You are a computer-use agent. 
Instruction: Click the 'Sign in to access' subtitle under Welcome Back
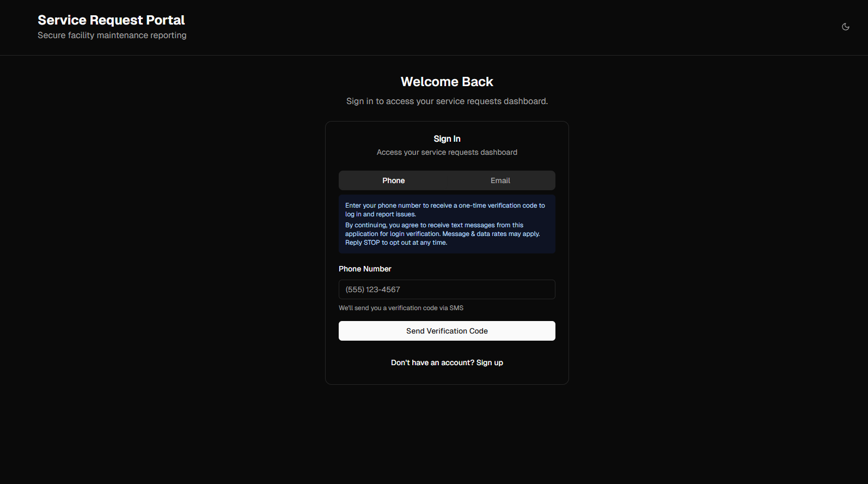click(x=447, y=101)
